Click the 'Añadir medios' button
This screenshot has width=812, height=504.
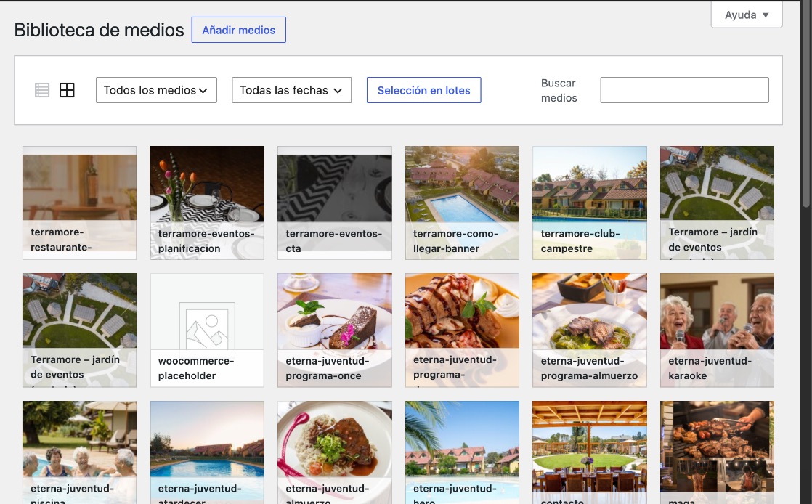239,30
